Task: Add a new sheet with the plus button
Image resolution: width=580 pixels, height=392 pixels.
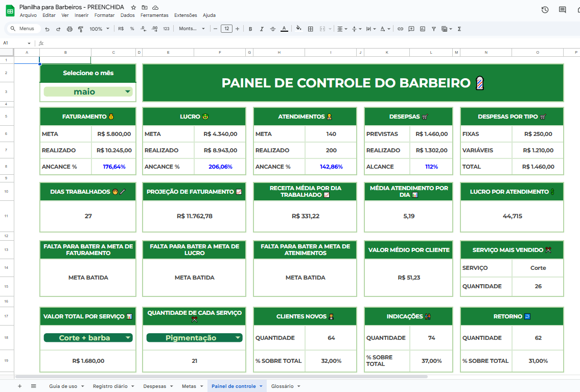Action: 19,386
